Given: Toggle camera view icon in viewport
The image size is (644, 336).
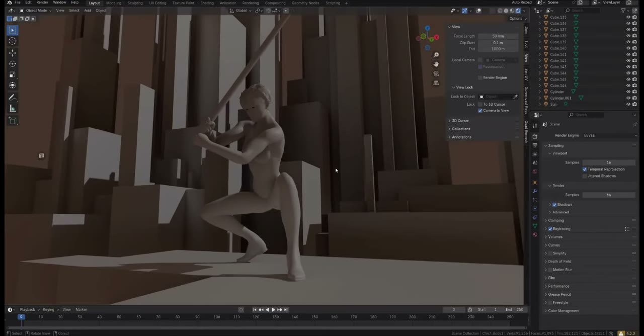Looking at the screenshot, I should 436,73.
